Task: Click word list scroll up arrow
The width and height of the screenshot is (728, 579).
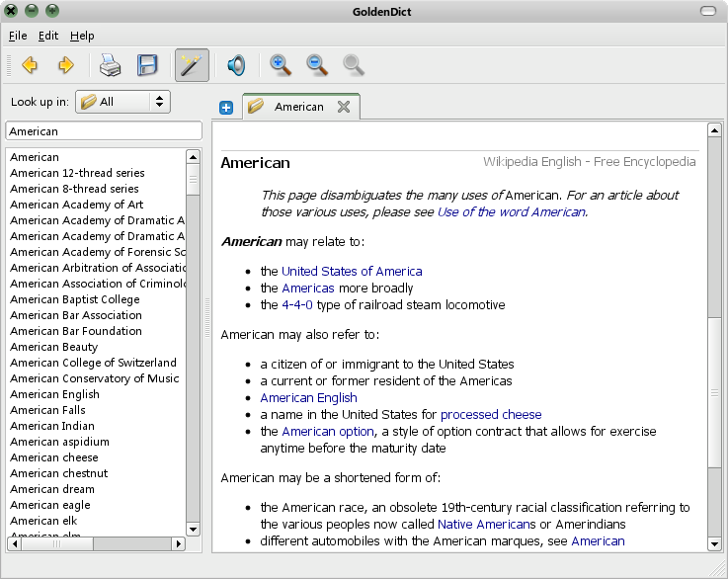Action: (x=193, y=156)
